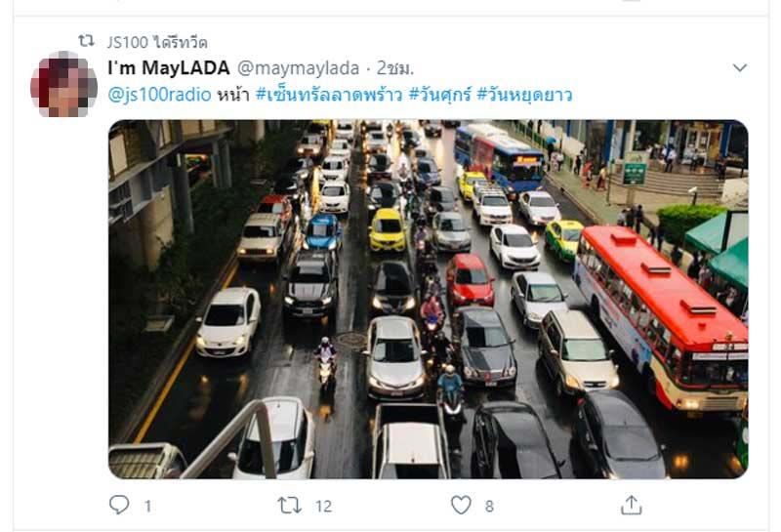Open the I'm MayLADA display name

click(168, 68)
